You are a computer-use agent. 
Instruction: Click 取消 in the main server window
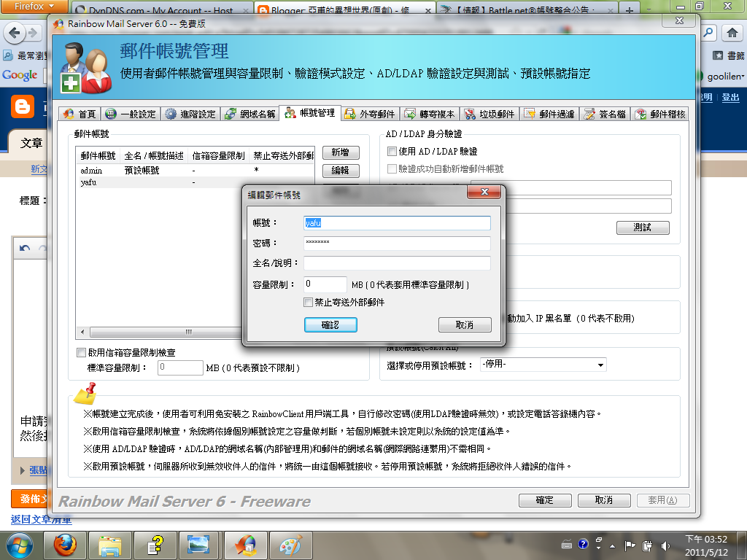coord(604,500)
